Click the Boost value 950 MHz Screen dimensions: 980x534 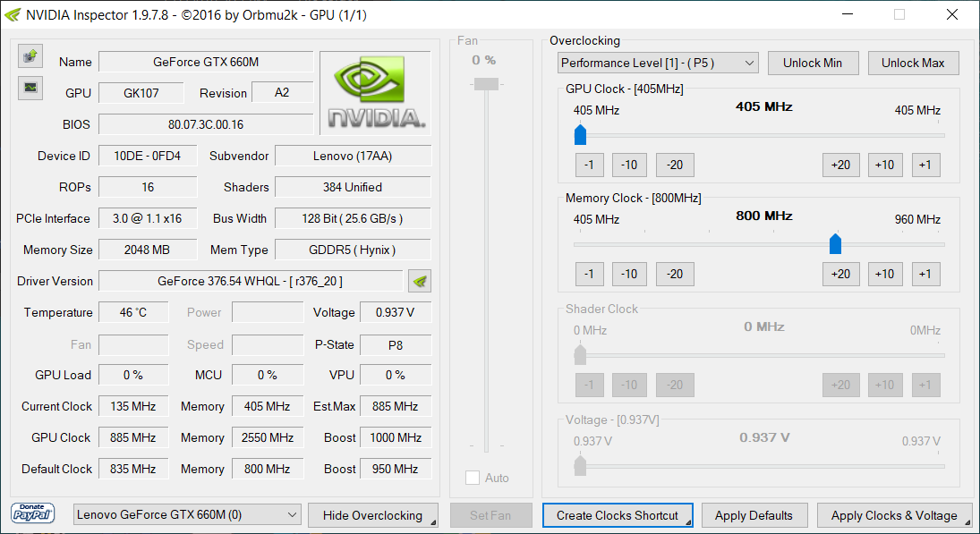(x=396, y=469)
